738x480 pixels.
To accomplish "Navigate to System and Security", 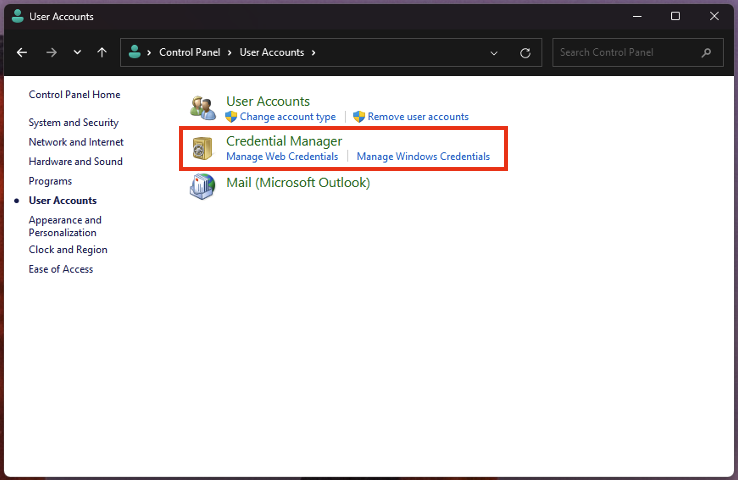I will [73, 123].
